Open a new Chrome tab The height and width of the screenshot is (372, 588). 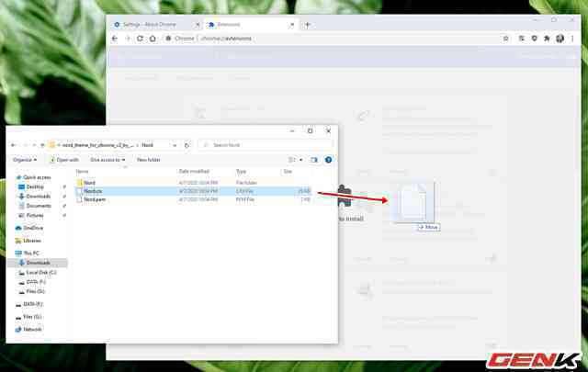307,25
